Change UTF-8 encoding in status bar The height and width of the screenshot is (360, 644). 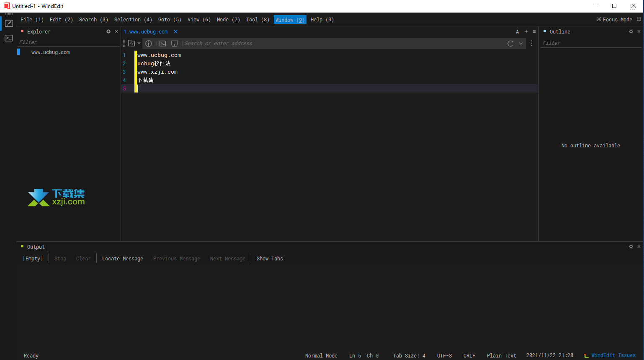444,356
